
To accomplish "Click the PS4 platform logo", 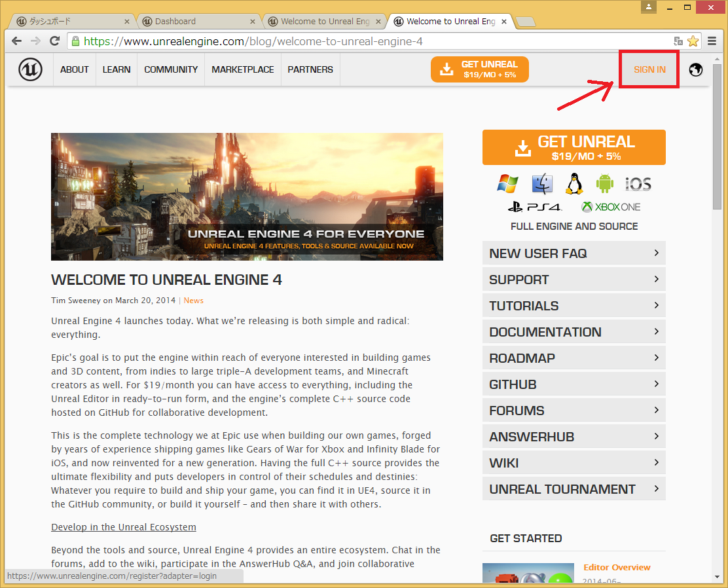I will click(x=534, y=207).
